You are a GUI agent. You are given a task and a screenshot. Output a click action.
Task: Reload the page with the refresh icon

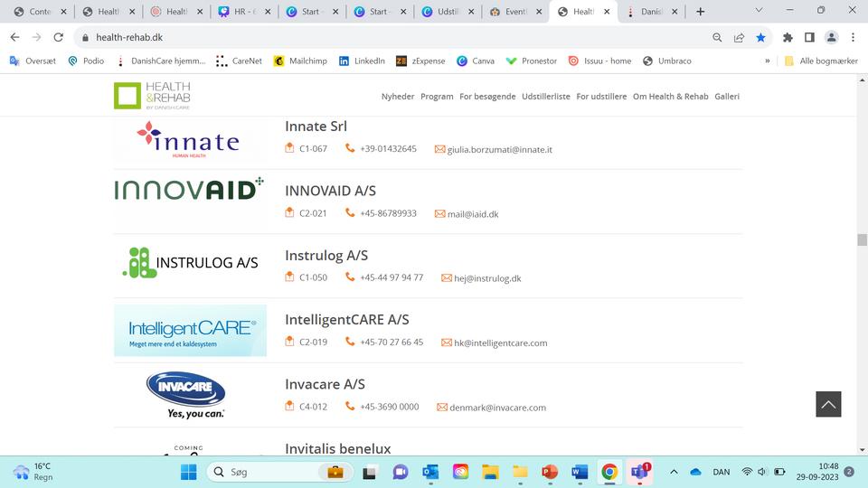point(58,37)
